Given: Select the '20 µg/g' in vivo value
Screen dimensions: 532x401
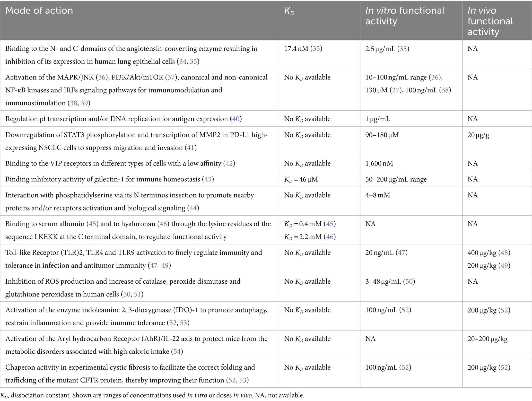Looking at the screenshot, I should point(478,135).
